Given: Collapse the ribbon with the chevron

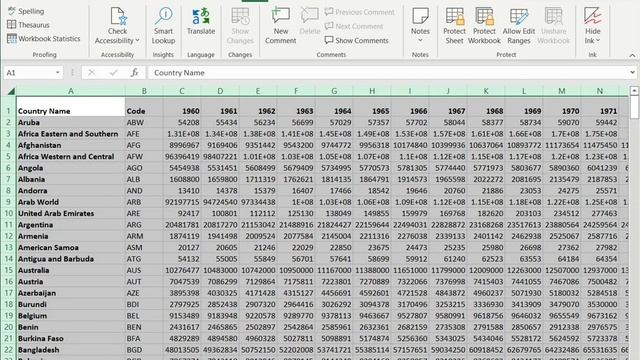Looking at the screenshot, I should [632, 55].
